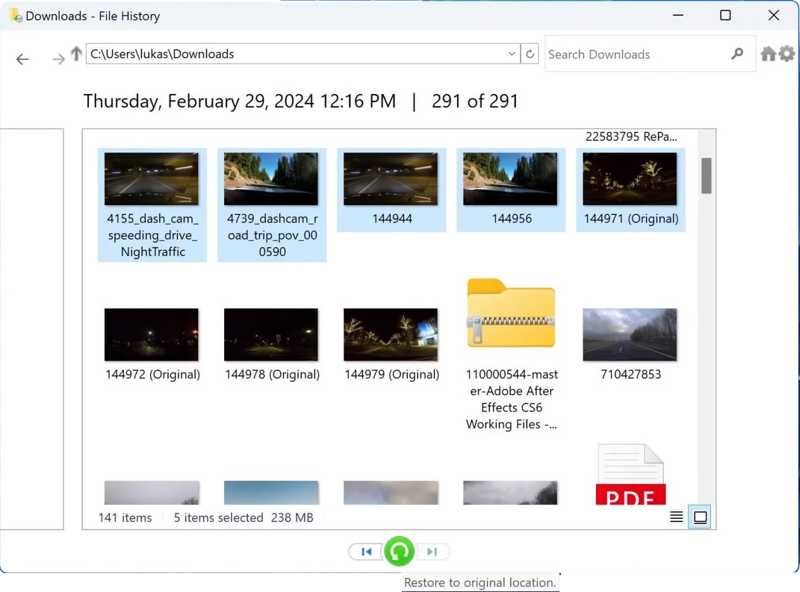Click the back arrow in navigation bar

(22, 59)
